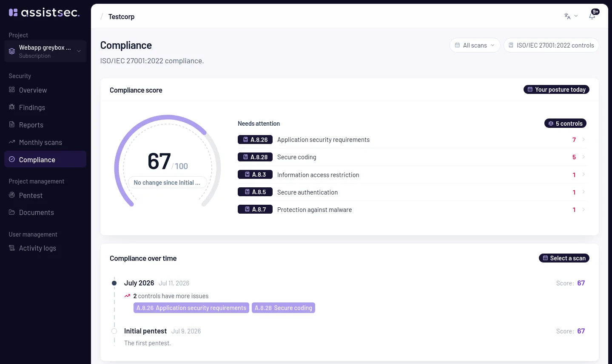This screenshot has height=364, width=612.
Task: Click Initial pentest score 67
Action: click(581, 331)
